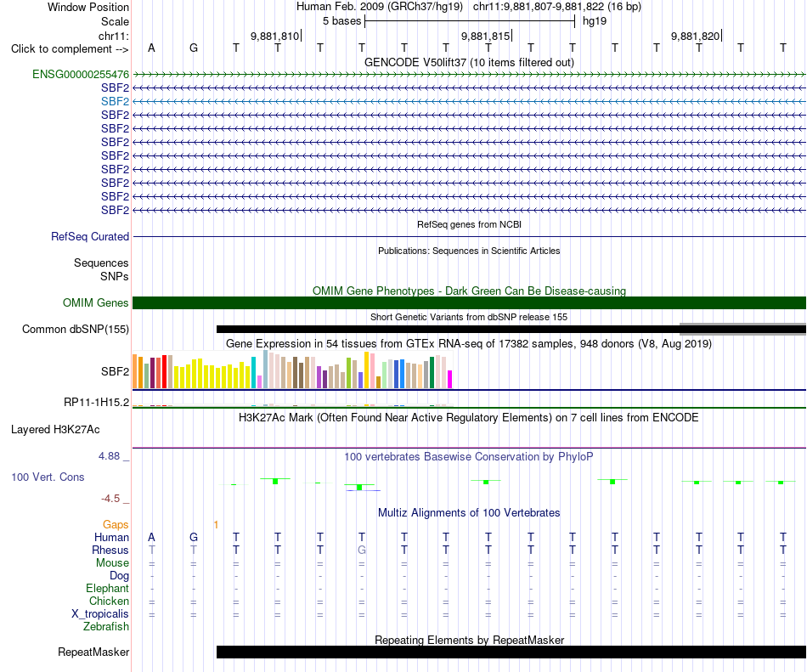Click the Dog alignment row label
The height and width of the screenshot is (672, 807).
coord(119,575)
